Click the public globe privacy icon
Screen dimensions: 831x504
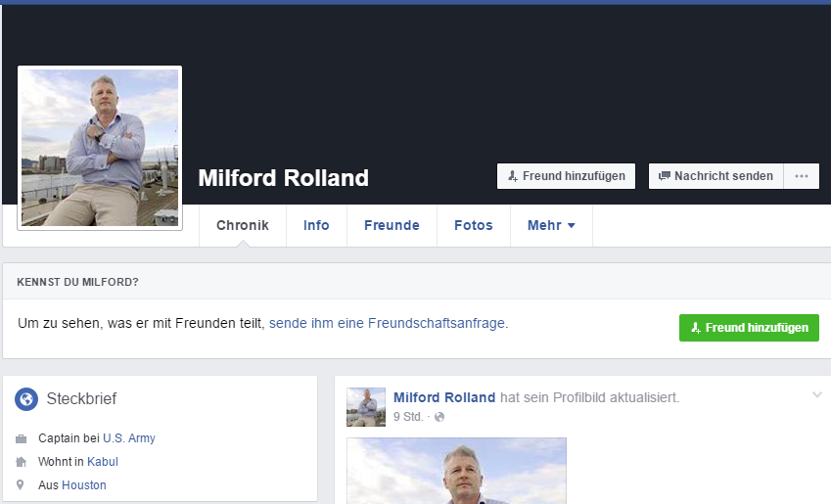439,417
